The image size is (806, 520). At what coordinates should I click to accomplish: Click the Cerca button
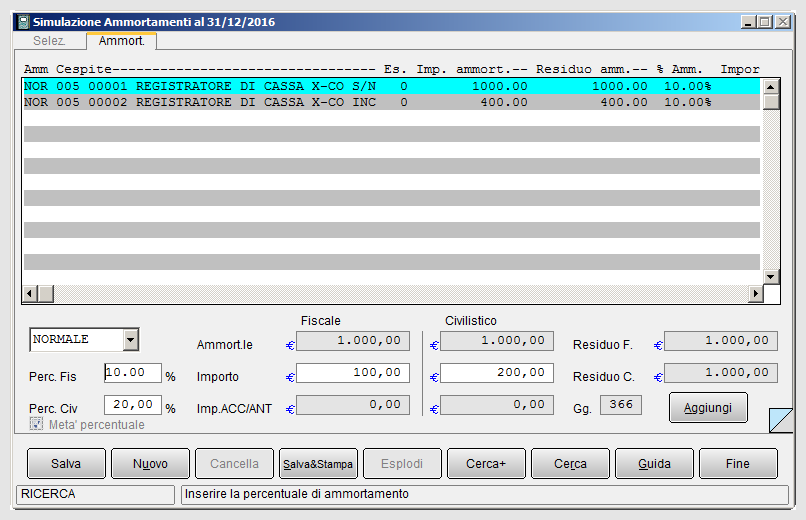point(570,463)
